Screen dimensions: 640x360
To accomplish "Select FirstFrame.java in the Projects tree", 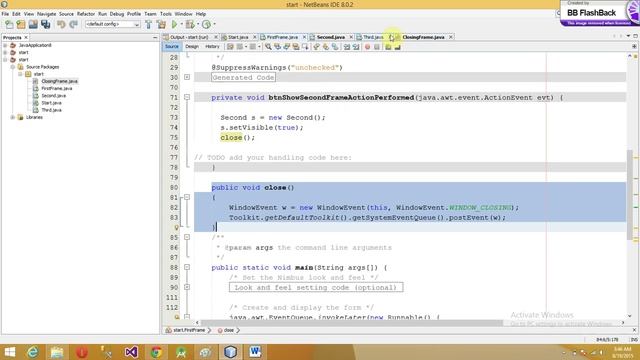I will click(57, 89).
